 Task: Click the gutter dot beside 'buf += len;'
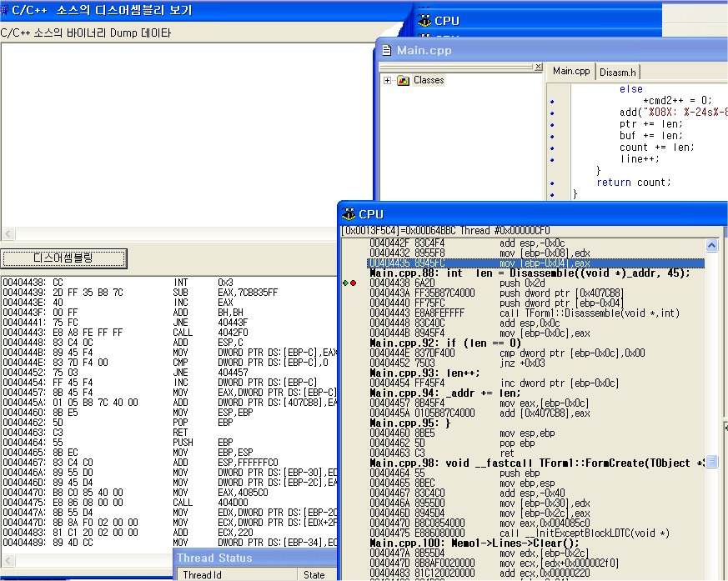pos(552,137)
